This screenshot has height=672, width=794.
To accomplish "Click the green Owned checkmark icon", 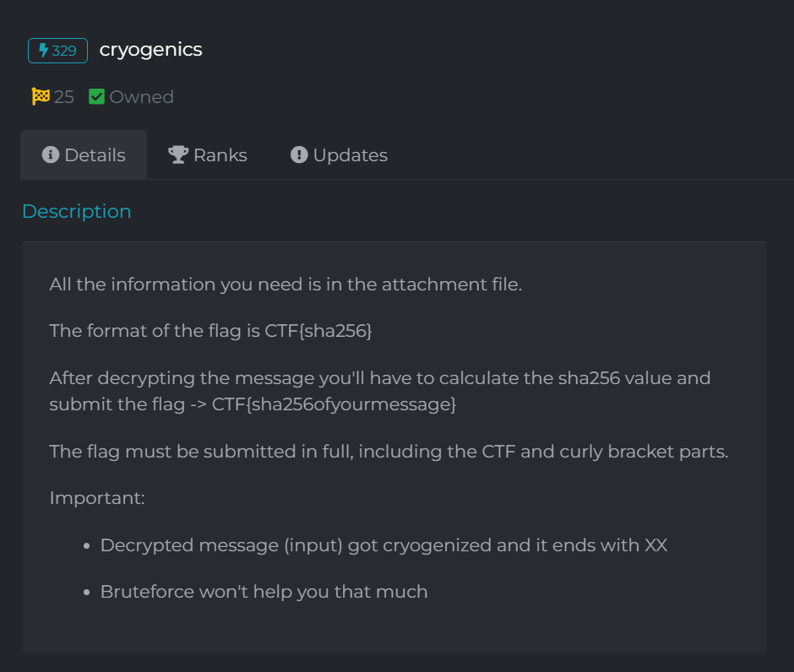I will [x=97, y=96].
